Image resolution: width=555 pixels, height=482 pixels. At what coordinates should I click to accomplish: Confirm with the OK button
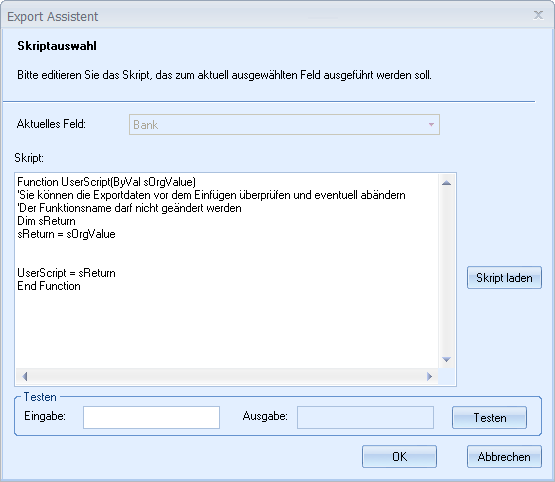coord(399,457)
